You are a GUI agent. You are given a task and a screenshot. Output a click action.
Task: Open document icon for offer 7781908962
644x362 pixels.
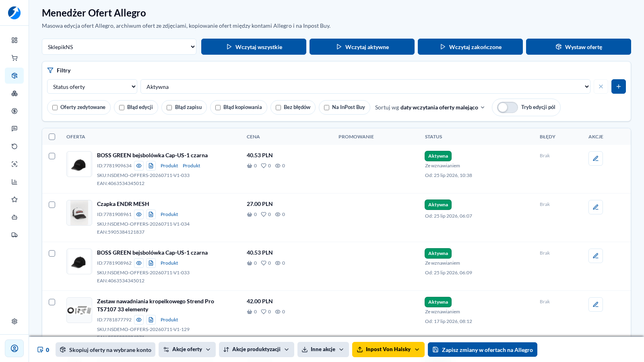151,263
